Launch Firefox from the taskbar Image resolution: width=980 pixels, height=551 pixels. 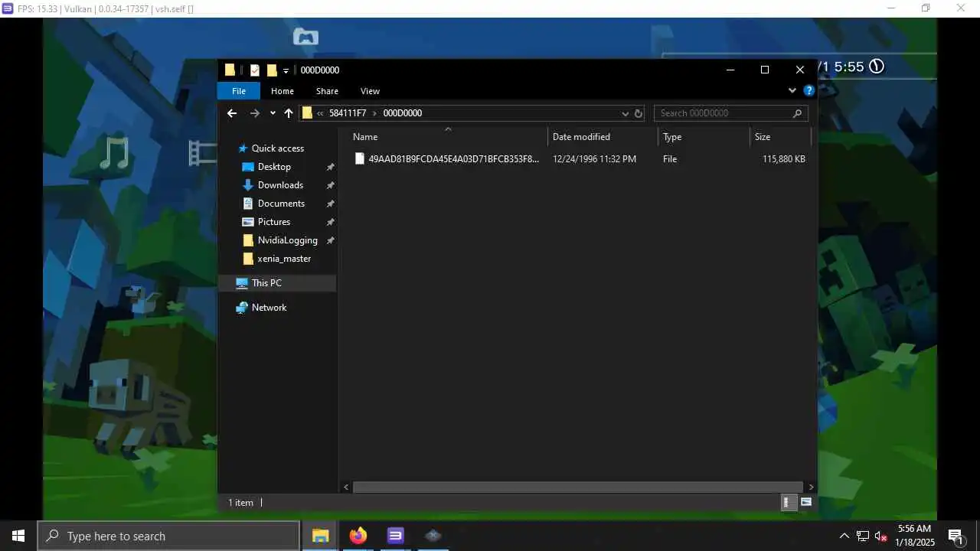(x=358, y=536)
